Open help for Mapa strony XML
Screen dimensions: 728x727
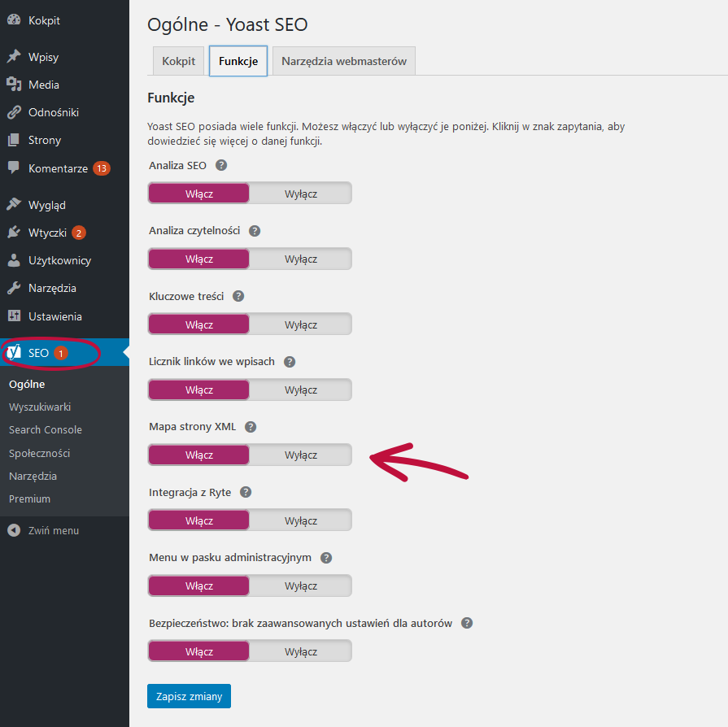[251, 427]
